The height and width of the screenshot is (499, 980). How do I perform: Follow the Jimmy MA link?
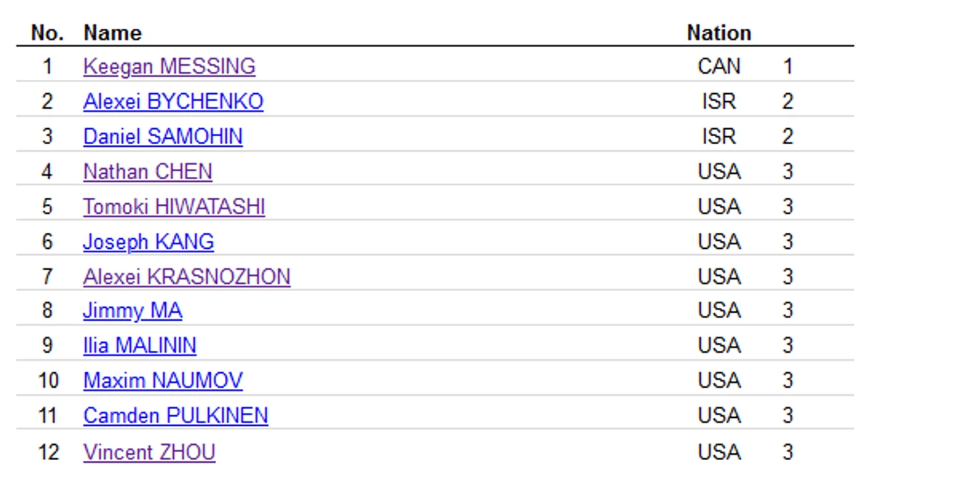click(x=132, y=311)
